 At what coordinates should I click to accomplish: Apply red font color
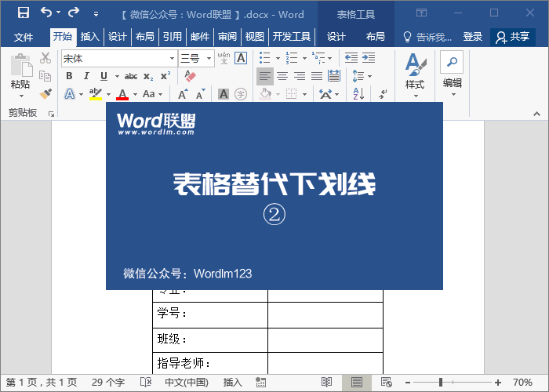point(122,94)
